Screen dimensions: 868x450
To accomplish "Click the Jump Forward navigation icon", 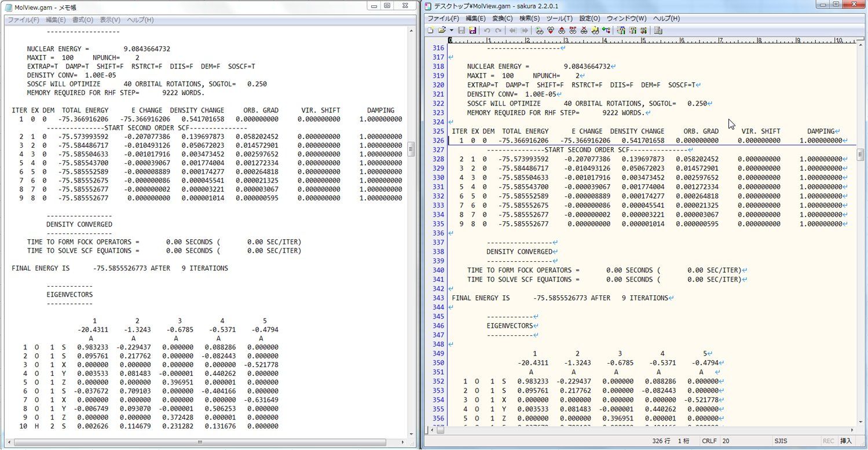I will pyautogui.click(x=525, y=30).
